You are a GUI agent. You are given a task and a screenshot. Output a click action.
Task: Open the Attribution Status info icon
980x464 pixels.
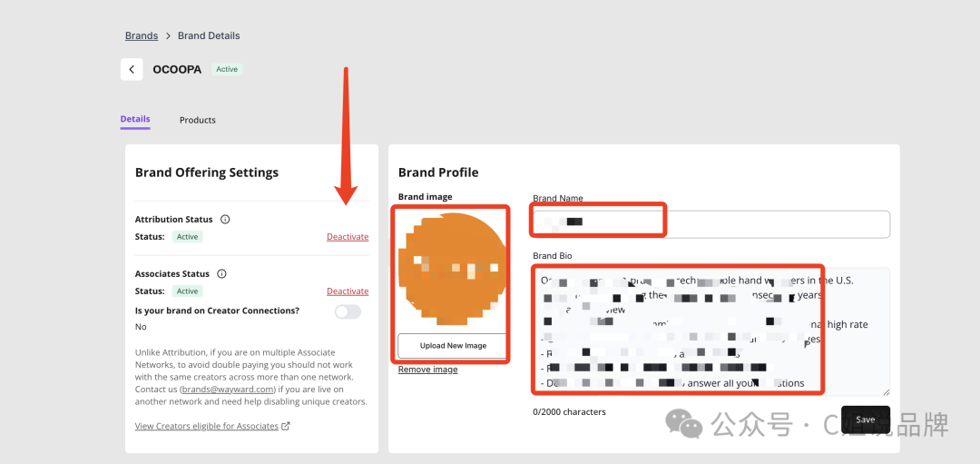click(x=225, y=220)
